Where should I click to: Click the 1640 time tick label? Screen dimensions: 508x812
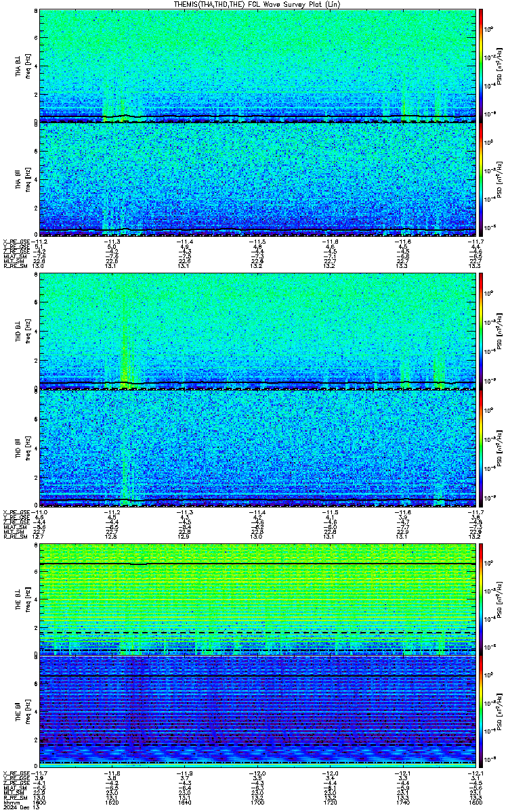click(185, 803)
